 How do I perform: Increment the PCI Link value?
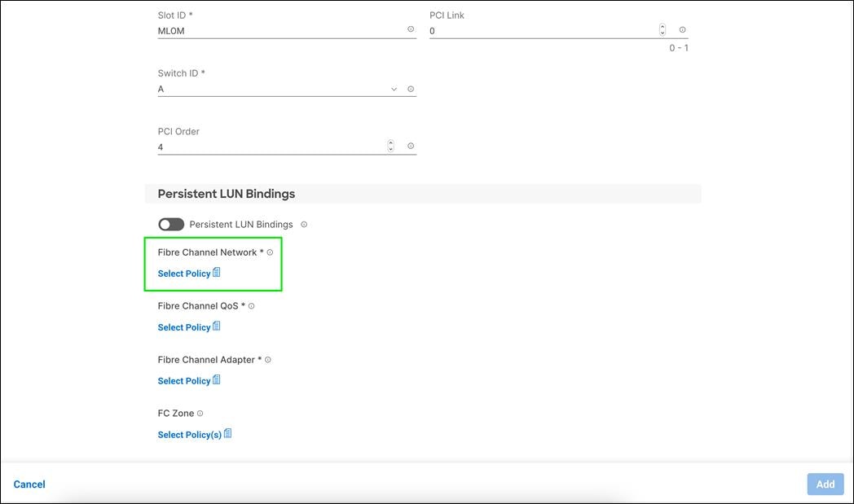663,27
